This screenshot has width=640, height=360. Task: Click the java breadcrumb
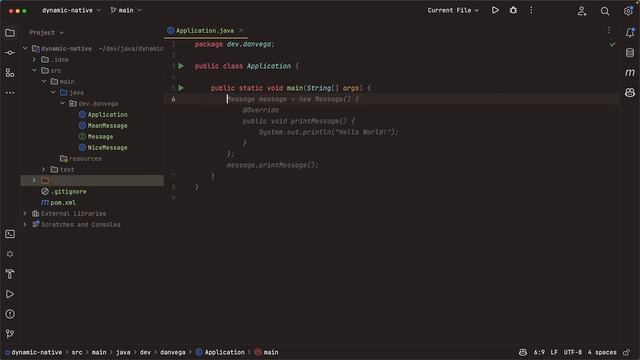pyautogui.click(x=123, y=352)
